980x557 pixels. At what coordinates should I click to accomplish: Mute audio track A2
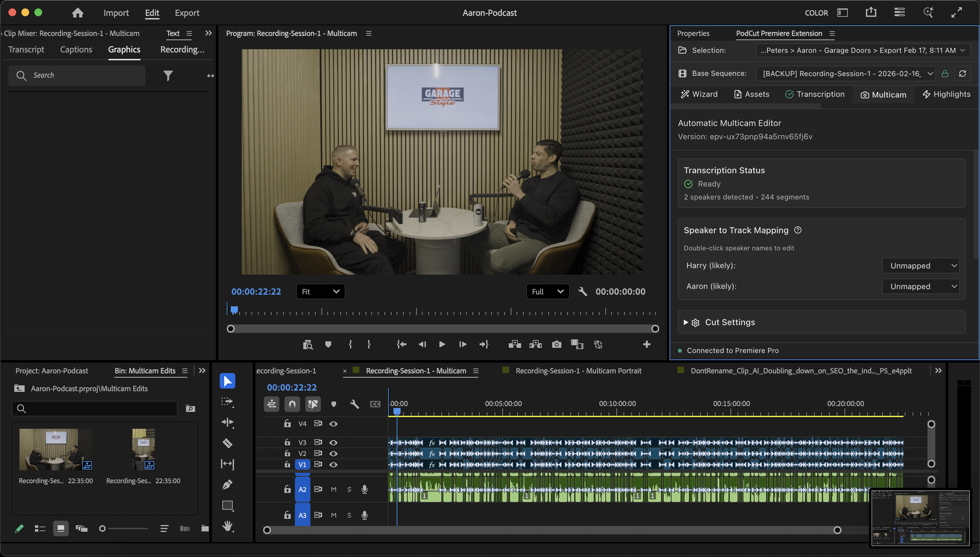[333, 489]
